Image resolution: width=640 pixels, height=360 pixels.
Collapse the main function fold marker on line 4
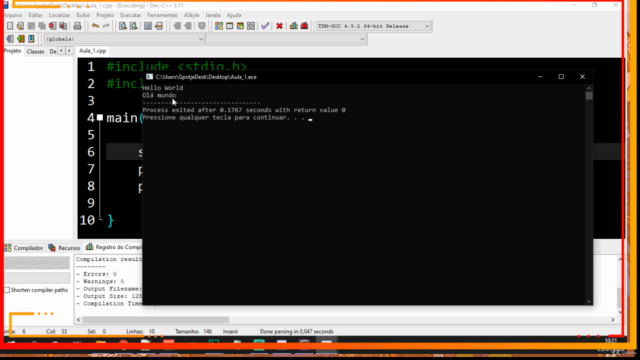(100, 118)
